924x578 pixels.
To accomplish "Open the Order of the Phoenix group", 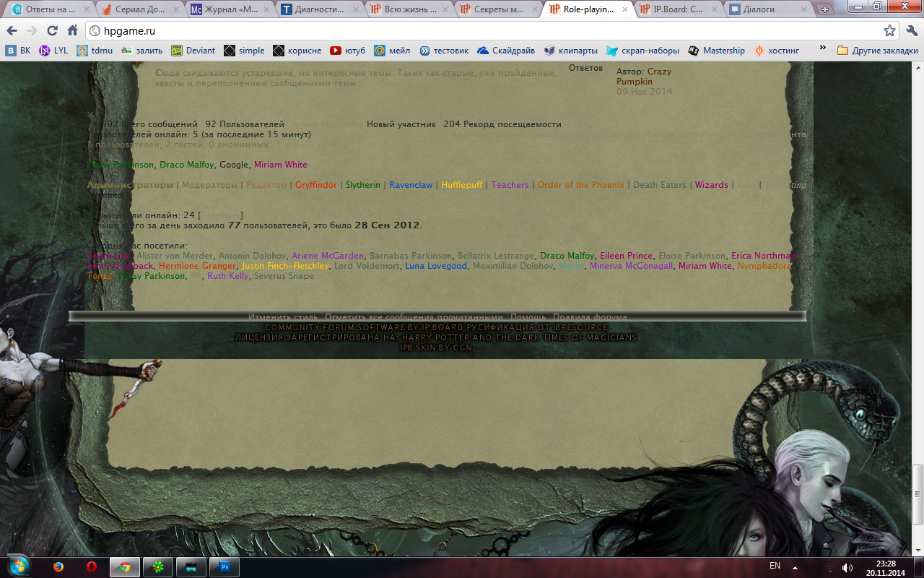I will (581, 185).
